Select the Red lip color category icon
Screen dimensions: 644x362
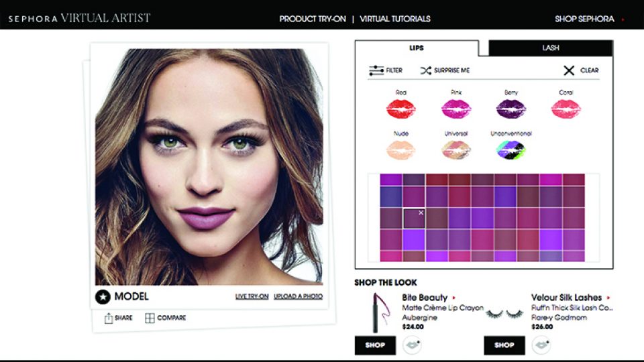coord(401,109)
